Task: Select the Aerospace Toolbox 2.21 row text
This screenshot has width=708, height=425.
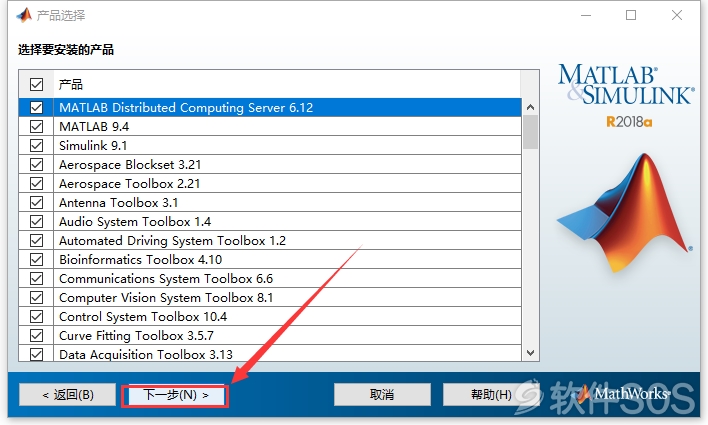Action: pyautogui.click(x=130, y=183)
